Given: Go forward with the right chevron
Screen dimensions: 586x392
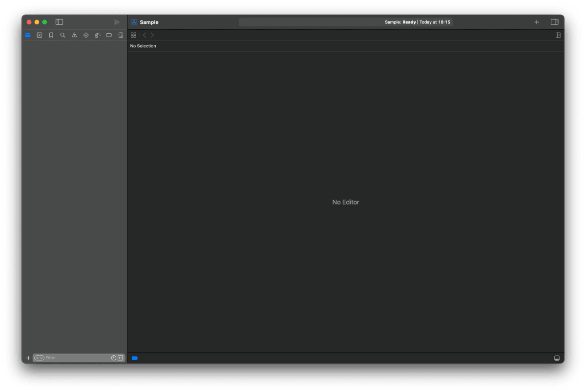Looking at the screenshot, I should coord(152,35).
